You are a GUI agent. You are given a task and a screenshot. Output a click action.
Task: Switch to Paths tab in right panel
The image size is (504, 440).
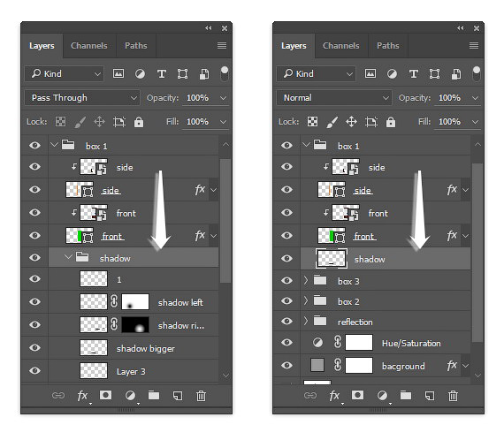point(388,46)
